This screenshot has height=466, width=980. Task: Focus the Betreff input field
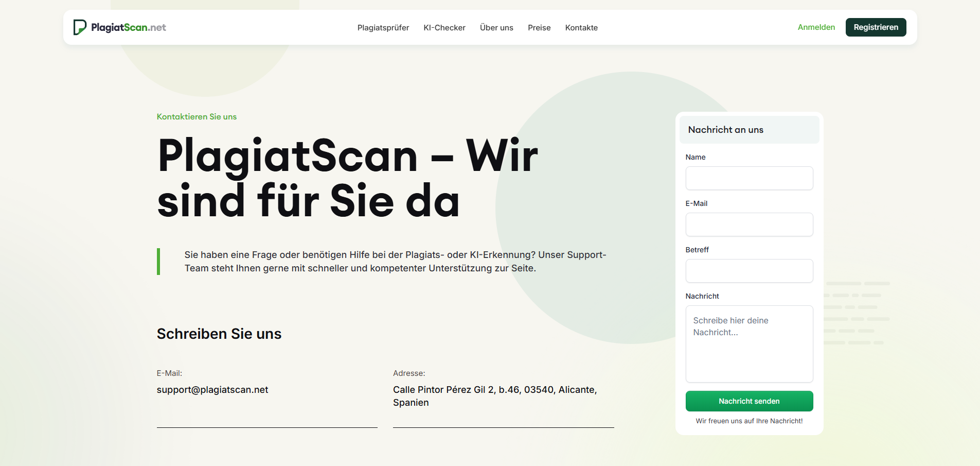(x=750, y=271)
